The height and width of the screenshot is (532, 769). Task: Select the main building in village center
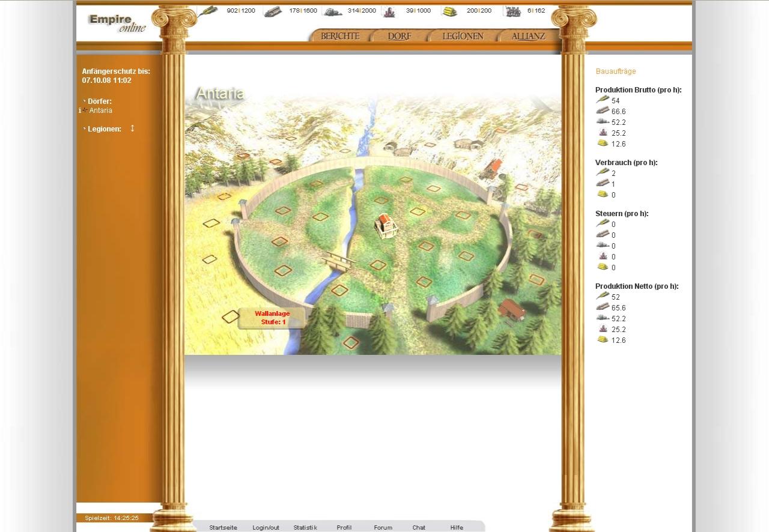pyautogui.click(x=386, y=225)
